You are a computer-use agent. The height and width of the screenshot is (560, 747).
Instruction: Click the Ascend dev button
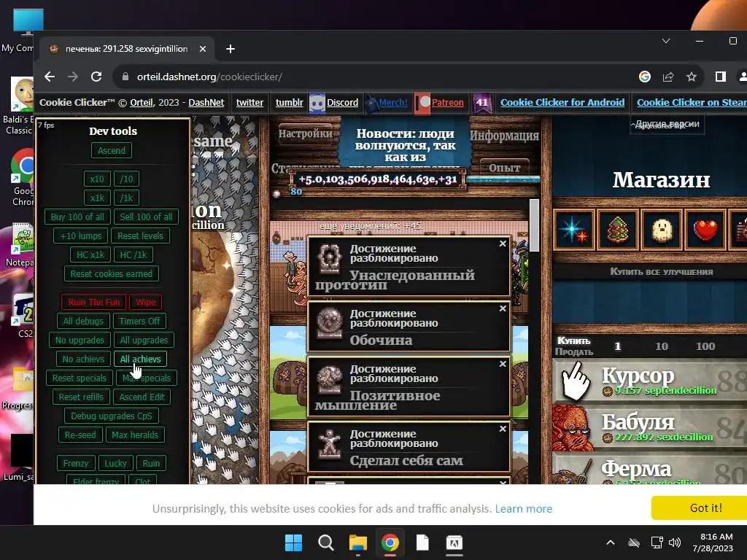(x=112, y=150)
